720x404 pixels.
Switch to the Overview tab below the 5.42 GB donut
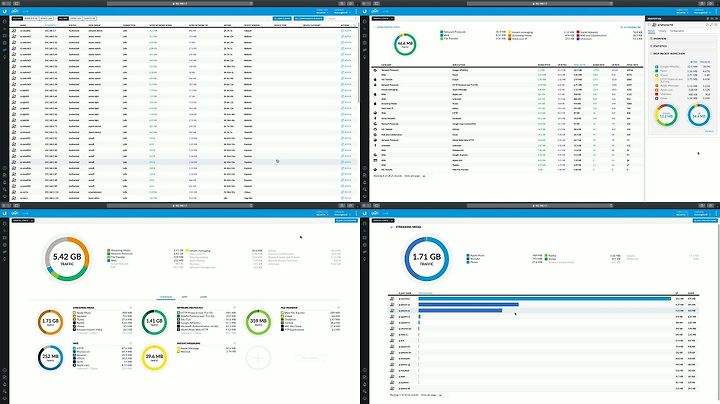(166, 297)
